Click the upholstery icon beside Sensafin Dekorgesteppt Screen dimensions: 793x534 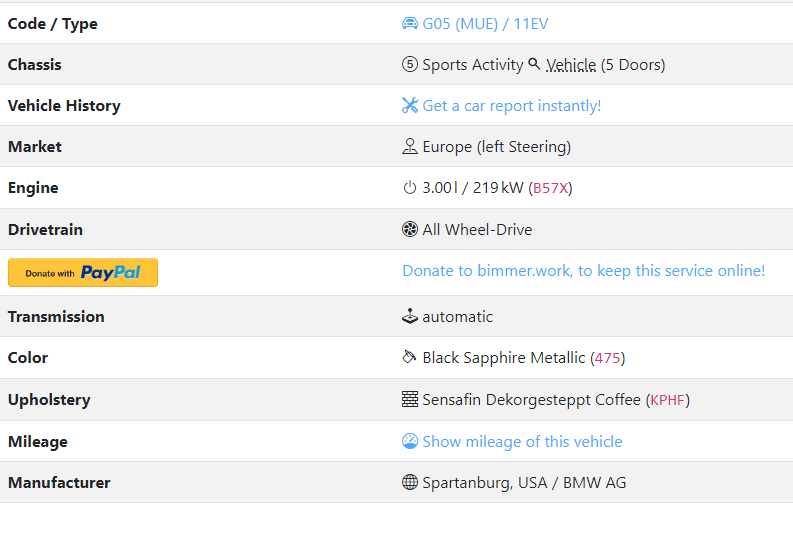pos(410,399)
